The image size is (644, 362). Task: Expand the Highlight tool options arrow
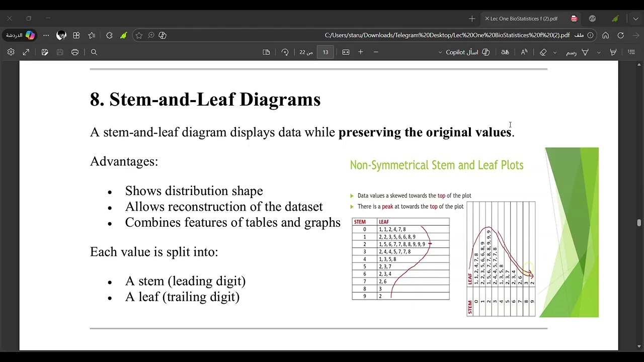tap(599, 52)
